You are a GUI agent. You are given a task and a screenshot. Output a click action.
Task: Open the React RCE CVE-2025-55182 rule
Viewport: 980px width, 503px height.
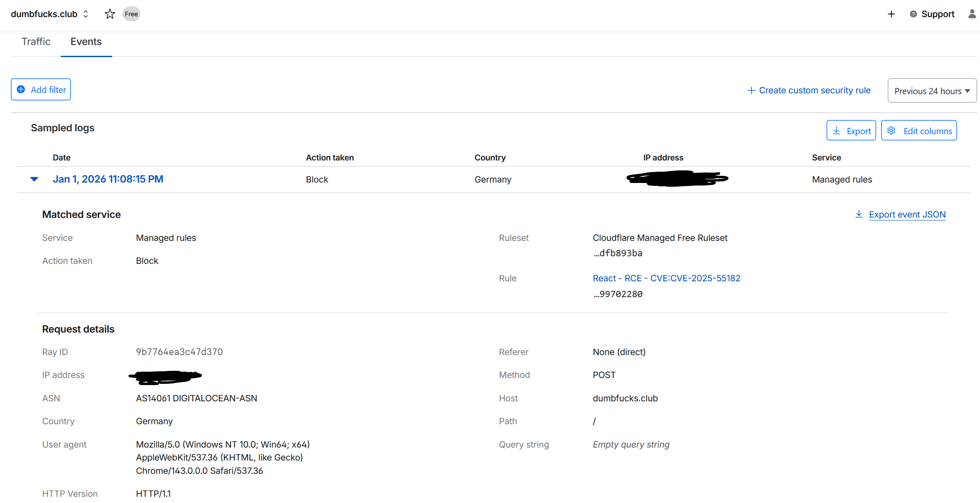[x=666, y=278]
